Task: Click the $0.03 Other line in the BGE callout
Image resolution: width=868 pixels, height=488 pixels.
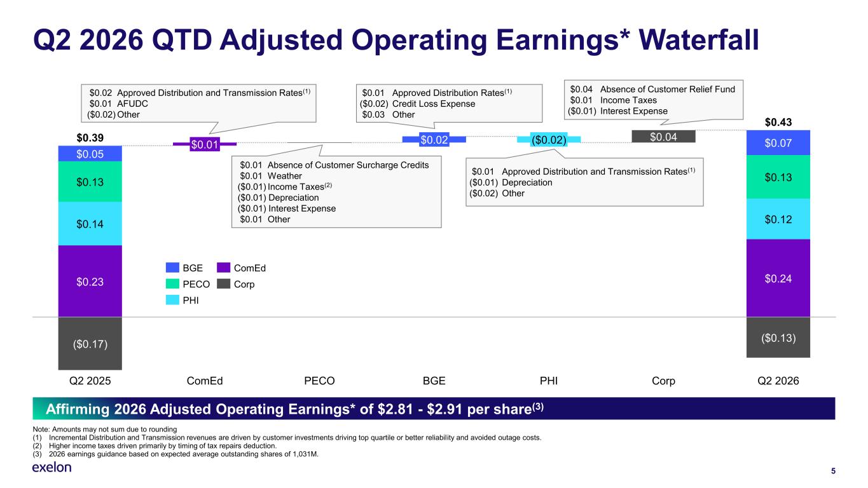Action: (x=388, y=114)
